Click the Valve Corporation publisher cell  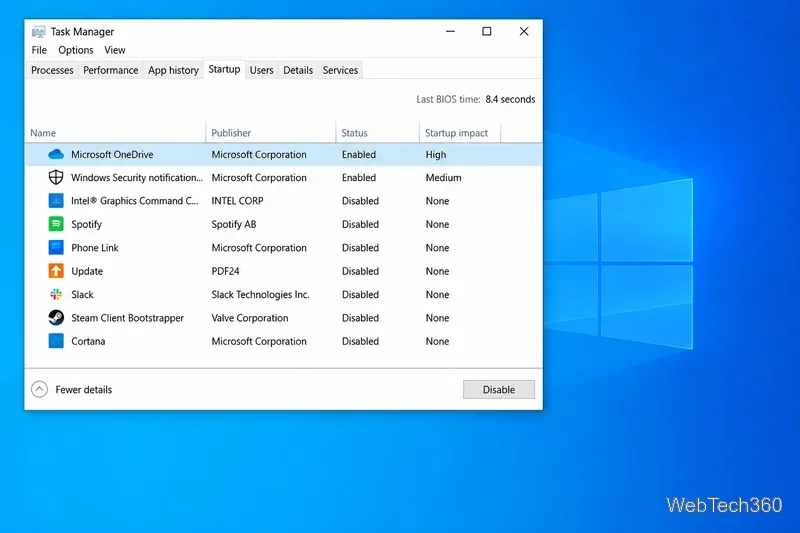point(250,318)
